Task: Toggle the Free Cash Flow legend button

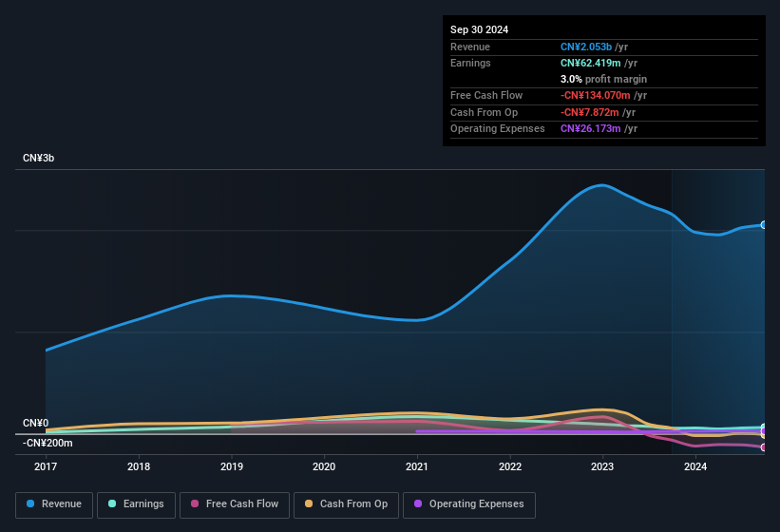Action: 235,504
